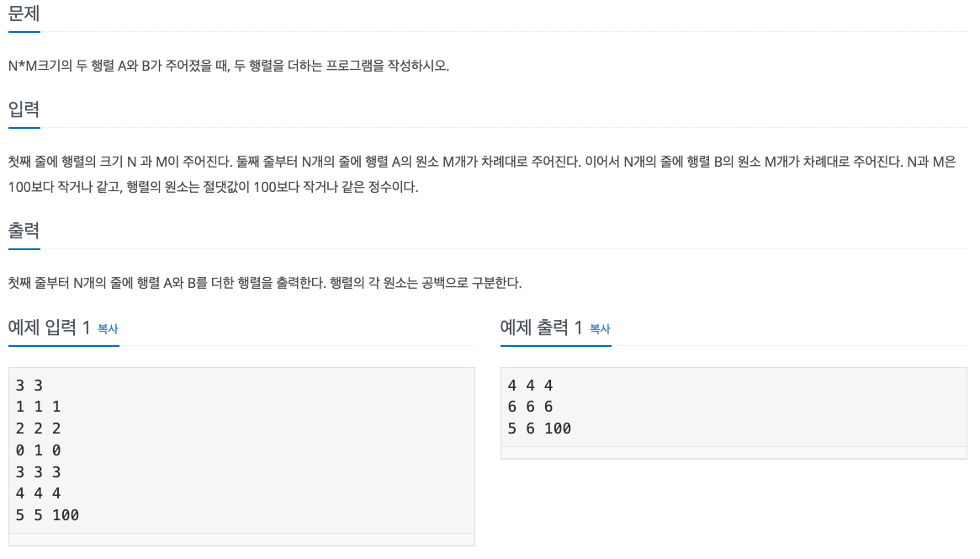Click the 문제 section heading
Image resolution: width=980 pixels, height=559 pixels.
click(x=24, y=13)
